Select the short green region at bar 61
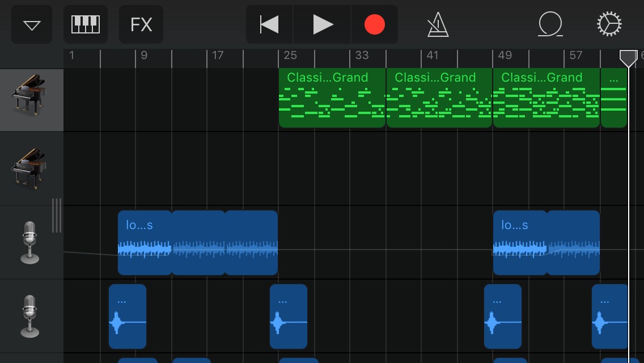This screenshot has width=644, height=363. pyautogui.click(x=614, y=98)
